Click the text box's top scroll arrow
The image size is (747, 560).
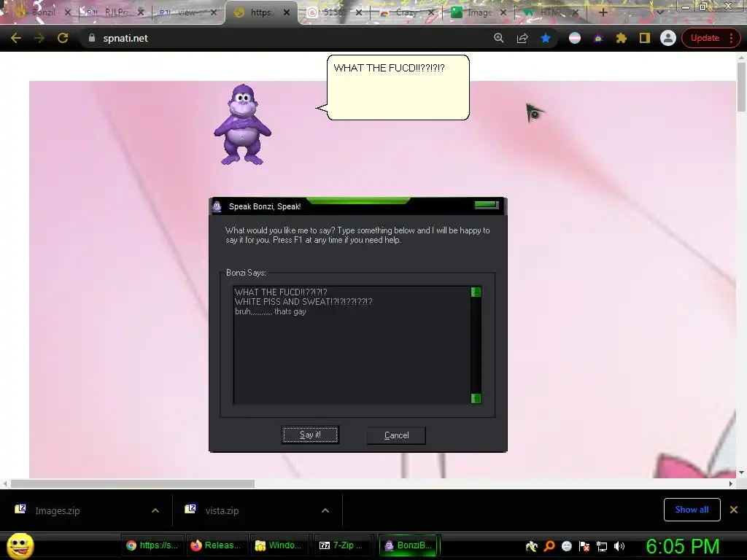tap(476, 292)
